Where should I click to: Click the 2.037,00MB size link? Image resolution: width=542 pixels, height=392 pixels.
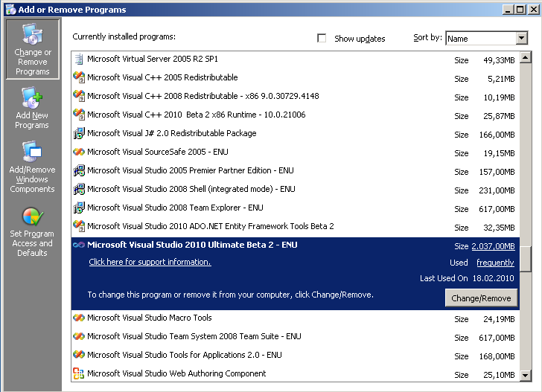coord(494,246)
